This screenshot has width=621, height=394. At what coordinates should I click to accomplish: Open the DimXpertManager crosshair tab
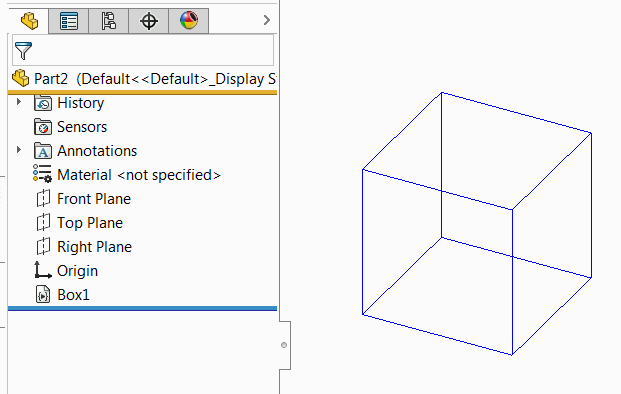coord(149,21)
